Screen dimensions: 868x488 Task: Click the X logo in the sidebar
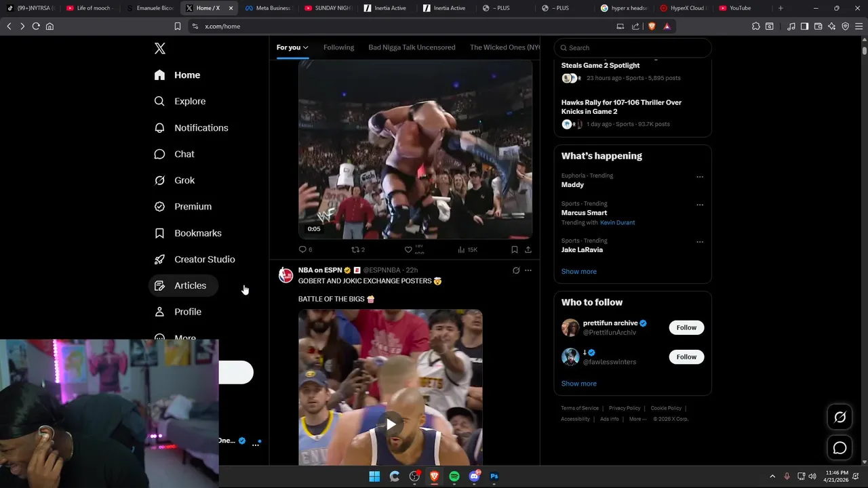point(159,48)
